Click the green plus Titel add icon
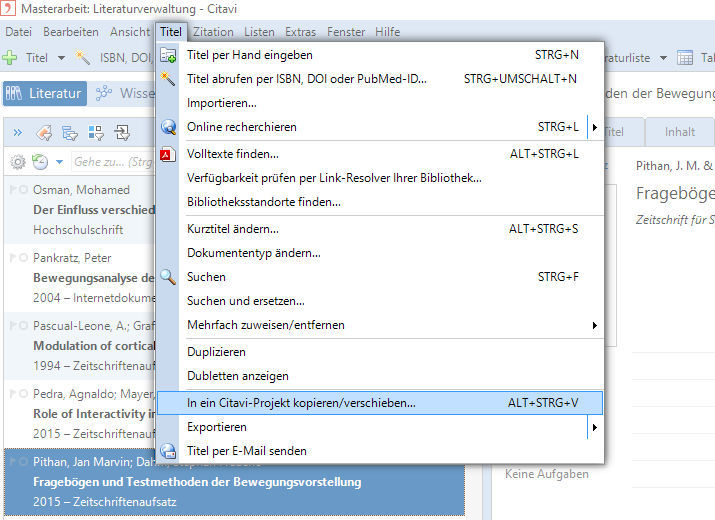 pos(10,58)
